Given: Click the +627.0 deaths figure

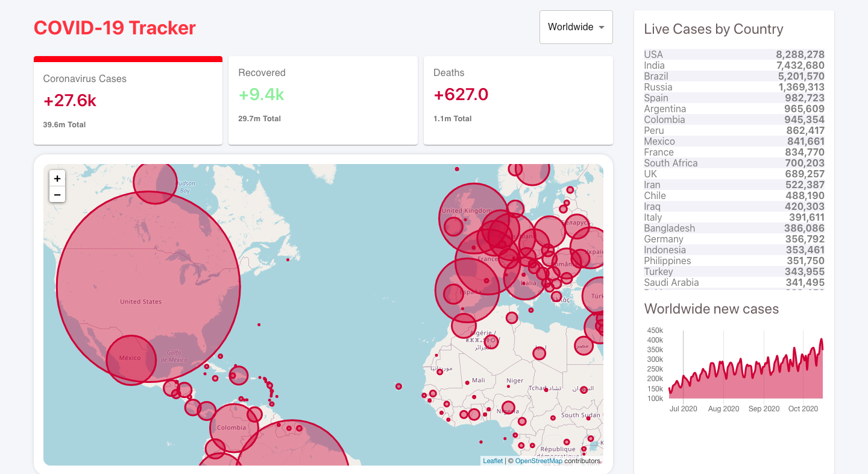Looking at the screenshot, I should (x=461, y=95).
